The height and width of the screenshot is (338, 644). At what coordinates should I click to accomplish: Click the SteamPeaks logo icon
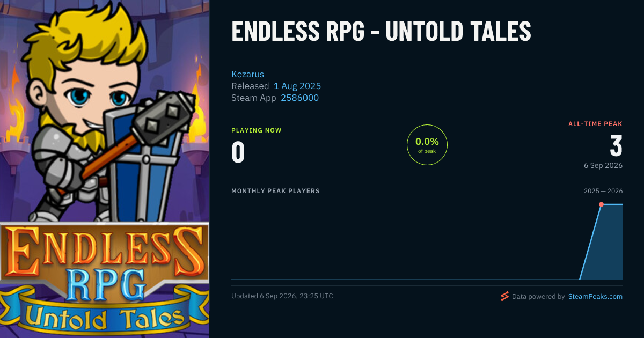tap(504, 296)
